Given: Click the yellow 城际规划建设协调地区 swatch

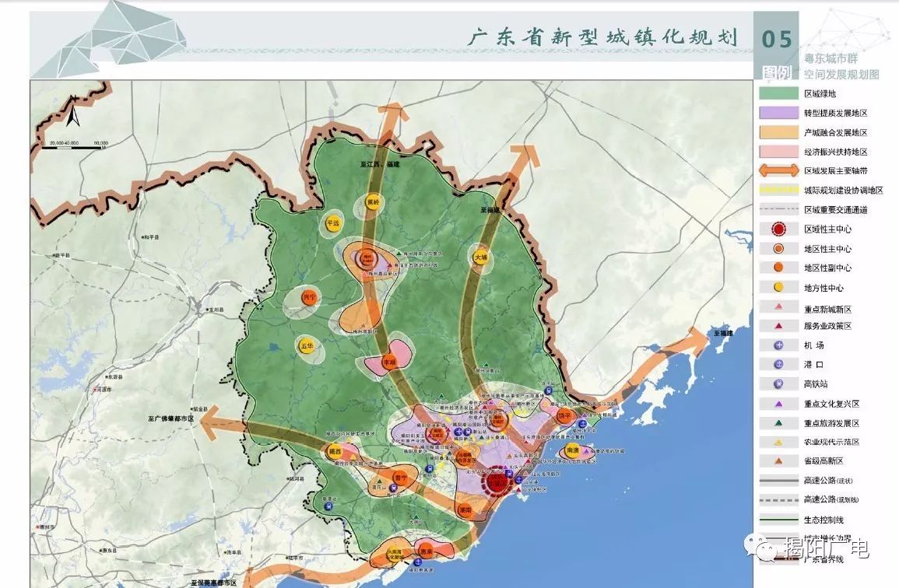Looking at the screenshot, I should (x=778, y=190).
